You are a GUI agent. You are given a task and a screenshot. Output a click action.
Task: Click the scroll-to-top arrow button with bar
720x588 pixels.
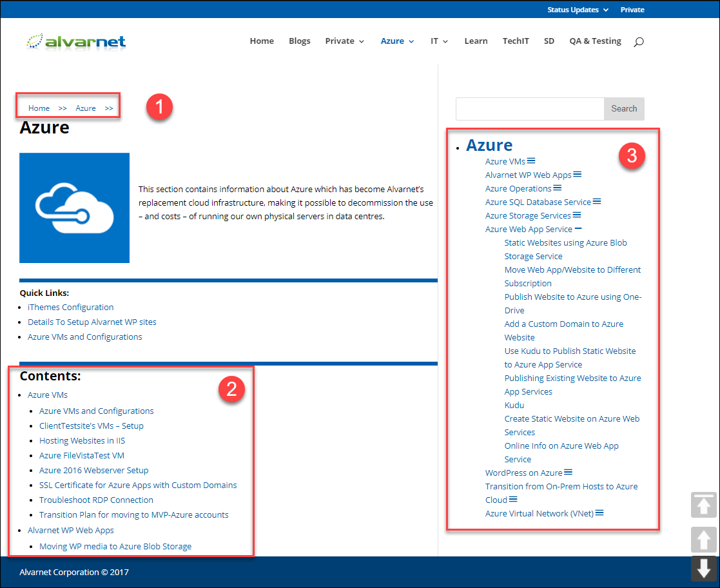pos(703,505)
